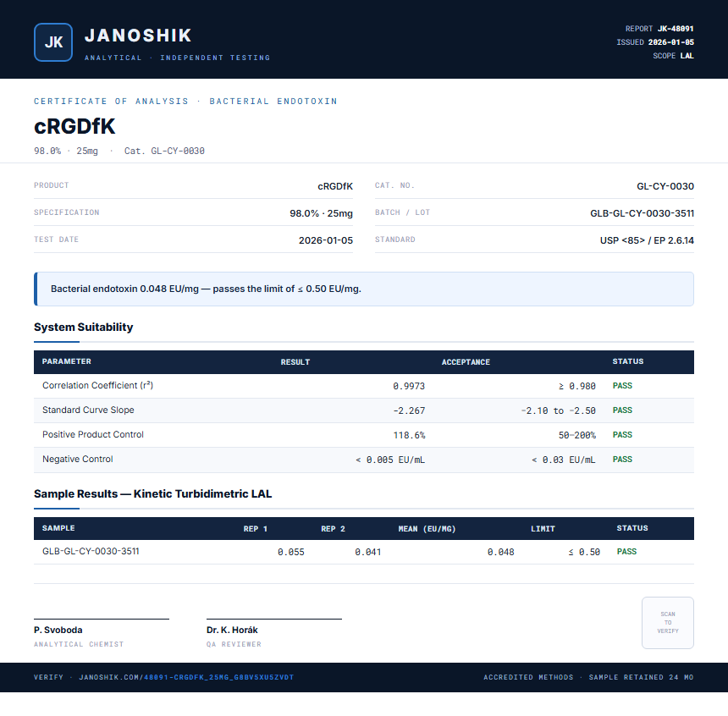
Task: Select the JANOSHIK company name heading
Action: tap(138, 36)
